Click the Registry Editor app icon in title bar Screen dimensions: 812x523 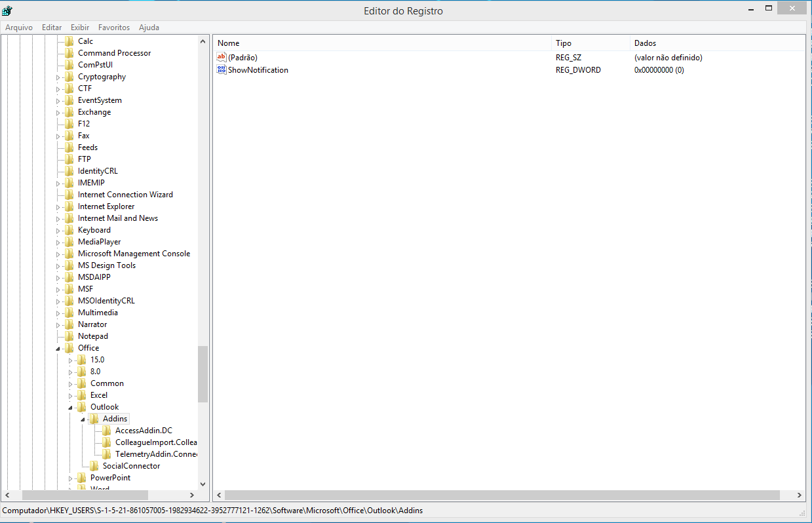(x=8, y=10)
